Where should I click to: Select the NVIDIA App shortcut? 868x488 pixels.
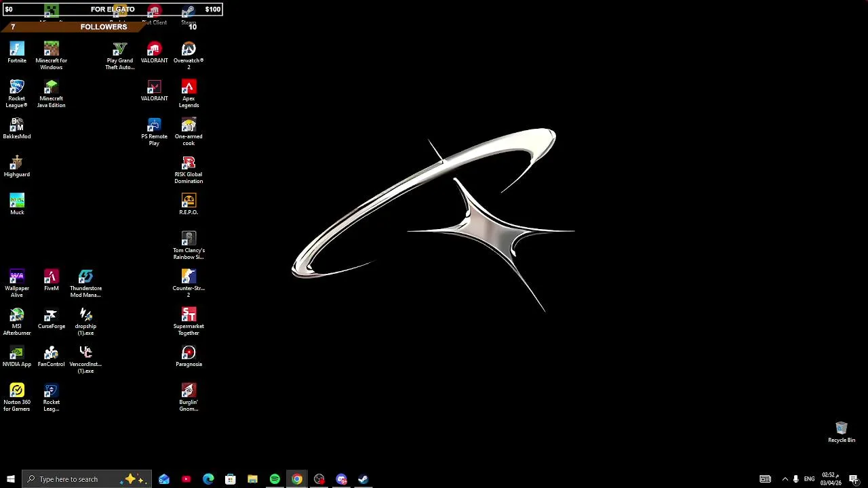pos(17,357)
